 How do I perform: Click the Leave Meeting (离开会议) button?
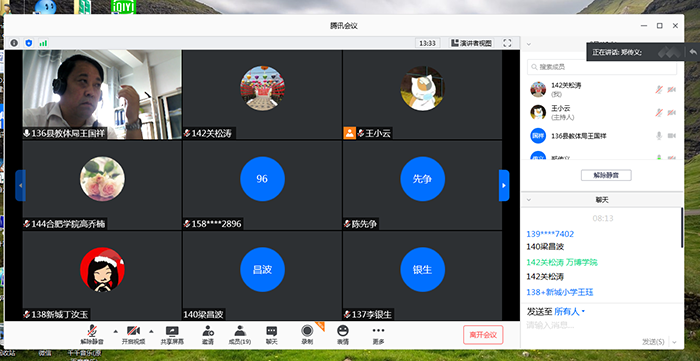483,335
